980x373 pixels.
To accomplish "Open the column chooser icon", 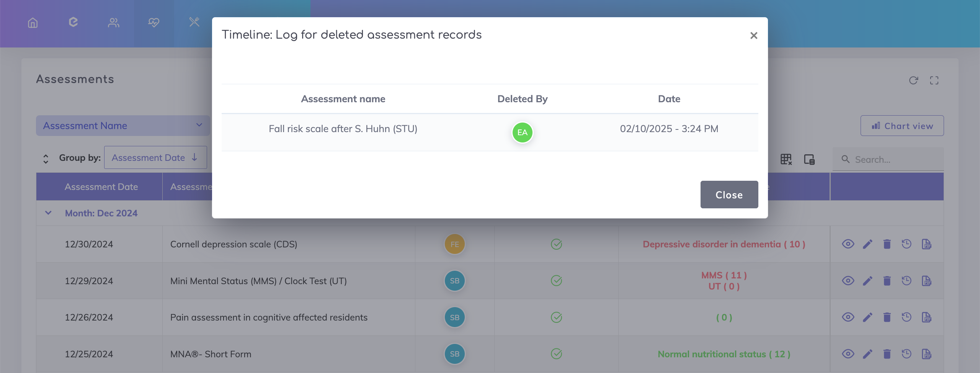I will click(809, 159).
